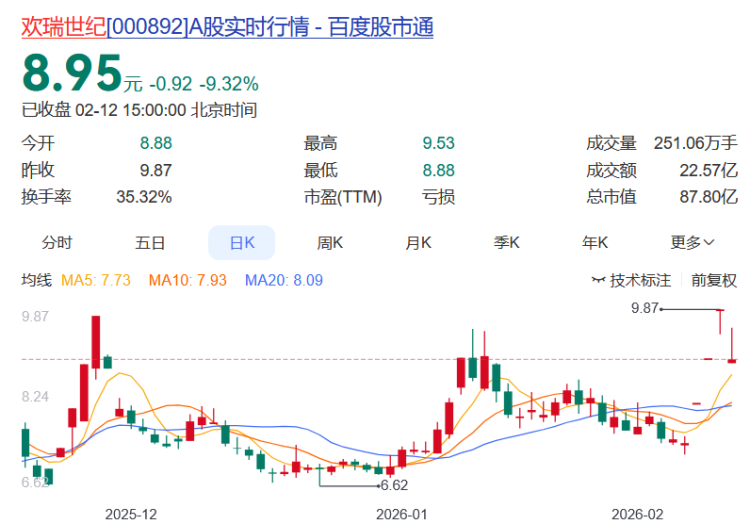Click the 已收盘 02-12 15:00:00 timestamp

coord(139,110)
